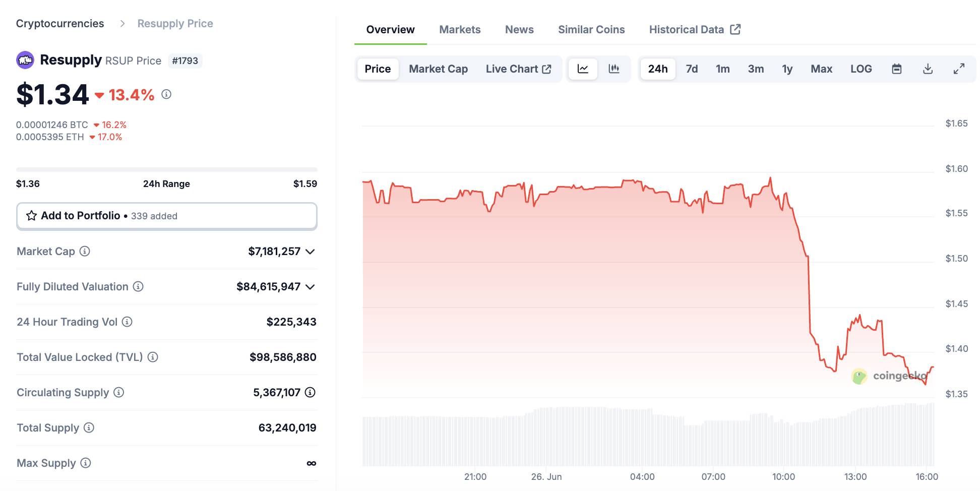
Task: Click the infinity max supply symbol
Action: coord(312,463)
